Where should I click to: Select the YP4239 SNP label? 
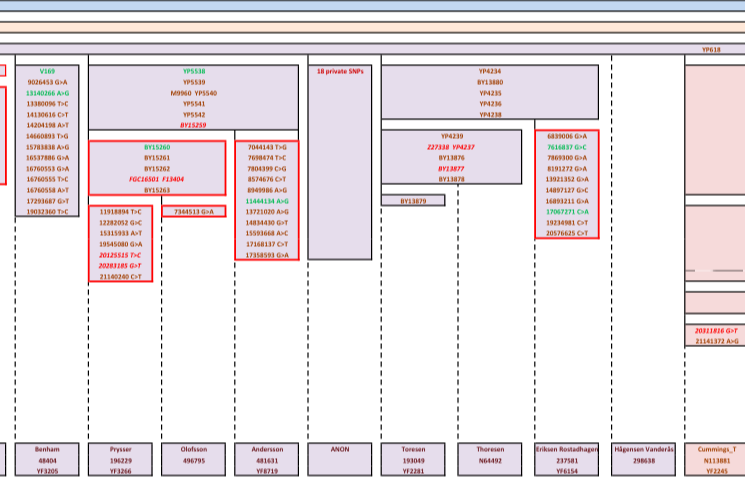pyautogui.click(x=452, y=136)
